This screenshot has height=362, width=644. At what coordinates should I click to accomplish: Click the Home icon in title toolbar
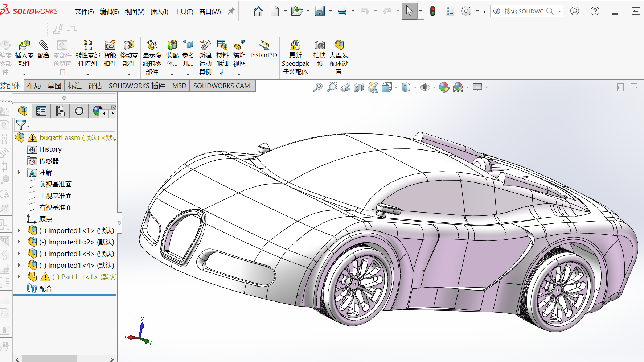tap(258, 11)
